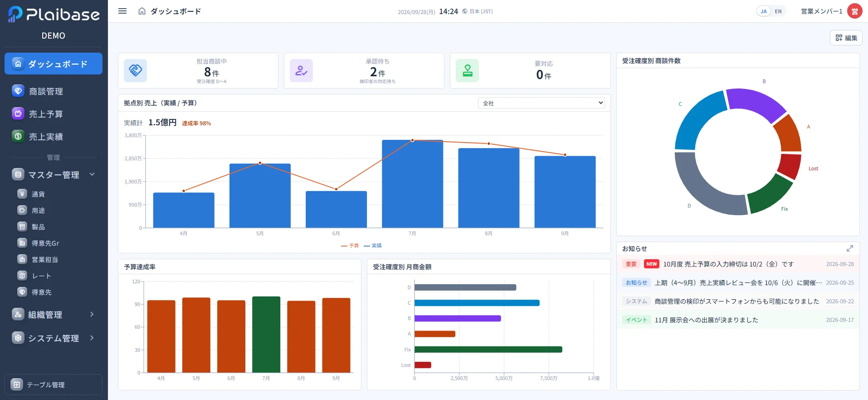Click the 編集 dashboard edit button
868x400 pixels.
846,38
